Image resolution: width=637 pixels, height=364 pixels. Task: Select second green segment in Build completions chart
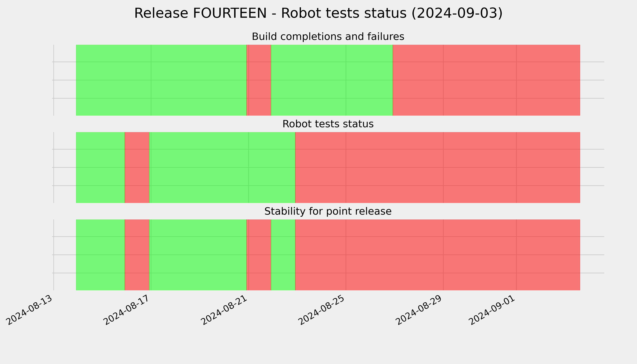(x=332, y=80)
